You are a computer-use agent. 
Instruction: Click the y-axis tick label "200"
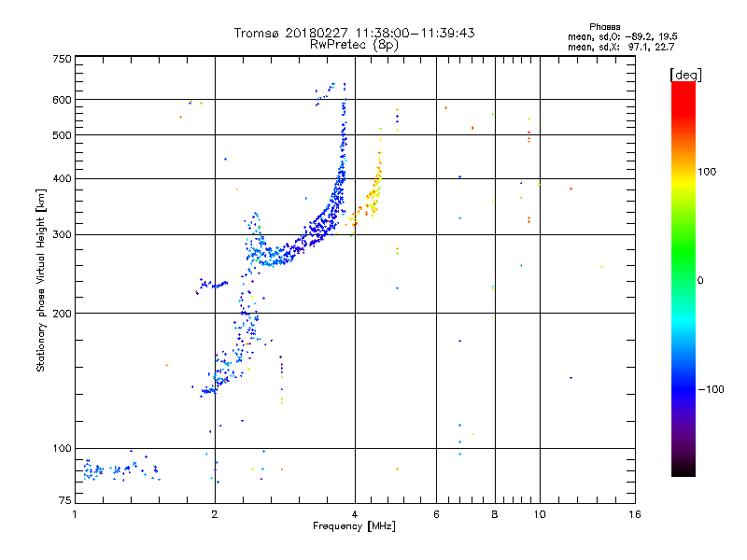point(62,314)
